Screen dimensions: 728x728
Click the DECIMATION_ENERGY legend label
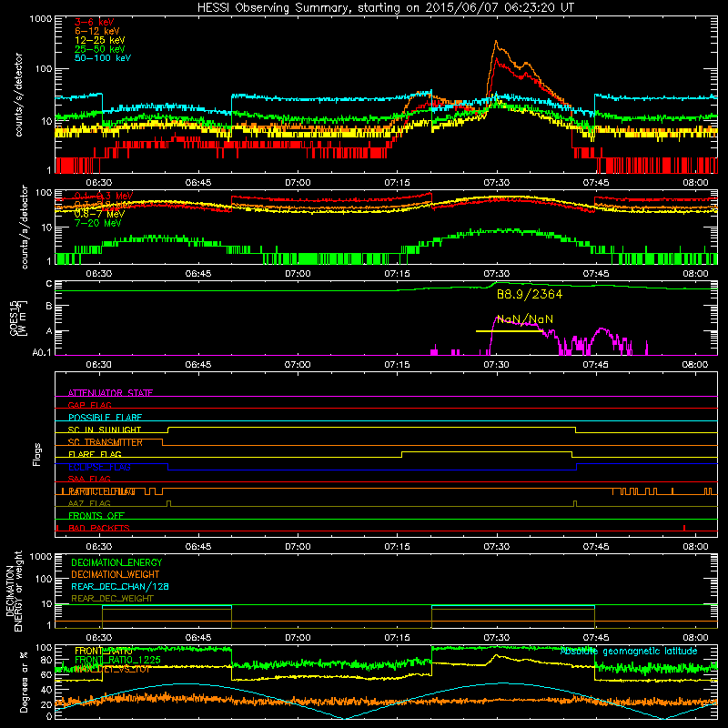click(116, 562)
